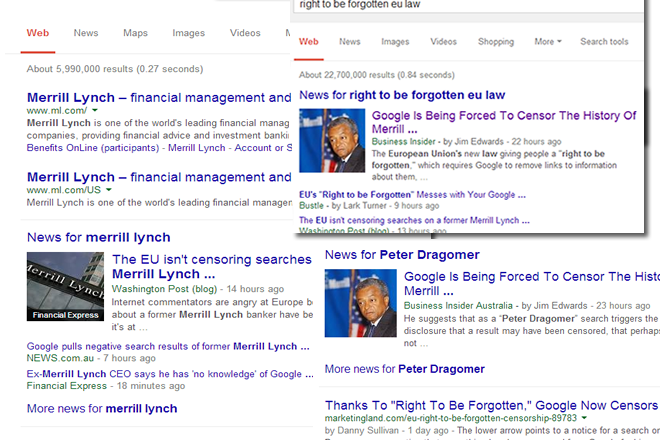This screenshot has width=660, height=440.
Task: Click 'Washington Post (blog) - 14 hours ago' source text
Action: [198, 289]
